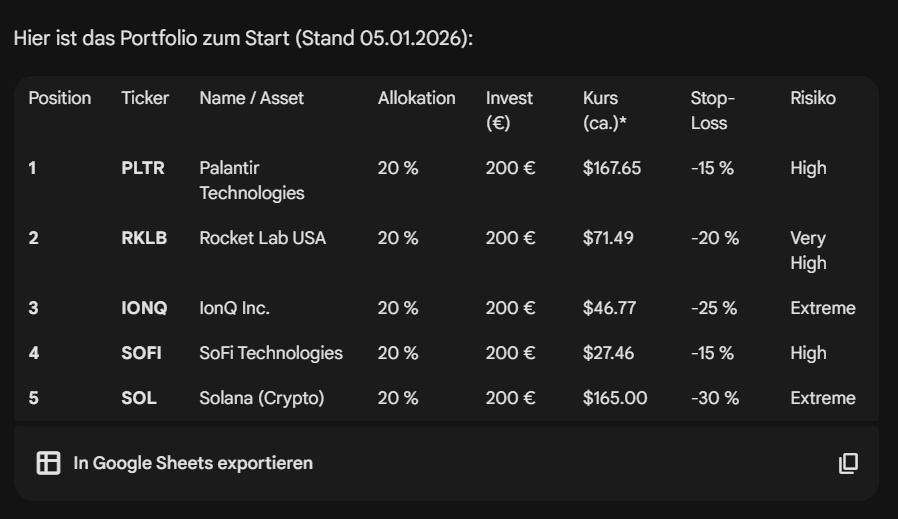Screen dimensions: 898x519
Task: Click the Stop-Loss column header
Action: pyautogui.click(x=712, y=110)
